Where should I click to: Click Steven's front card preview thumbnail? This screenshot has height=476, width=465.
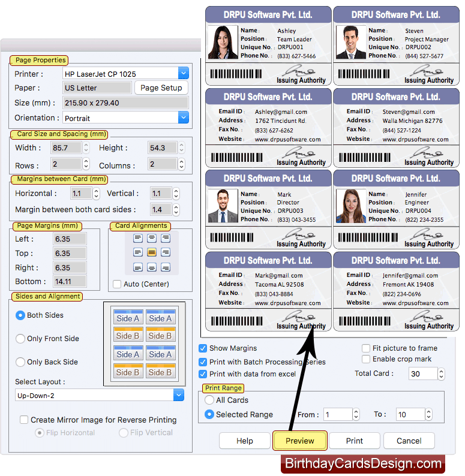pyautogui.click(x=397, y=46)
